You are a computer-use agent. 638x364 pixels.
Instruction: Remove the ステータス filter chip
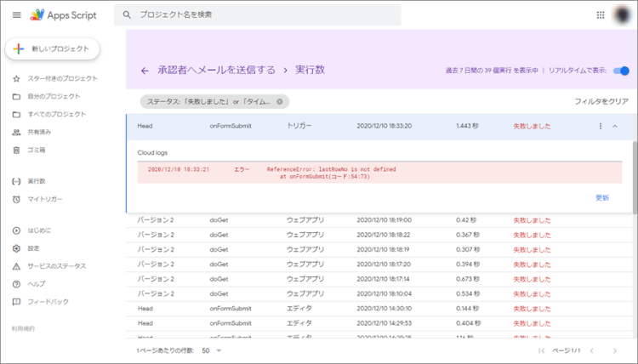coord(279,101)
